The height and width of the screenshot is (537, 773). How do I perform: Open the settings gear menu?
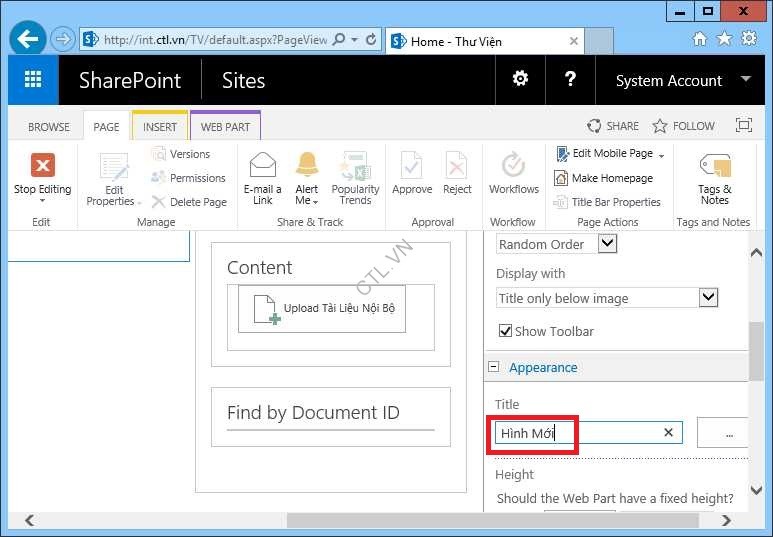point(520,80)
